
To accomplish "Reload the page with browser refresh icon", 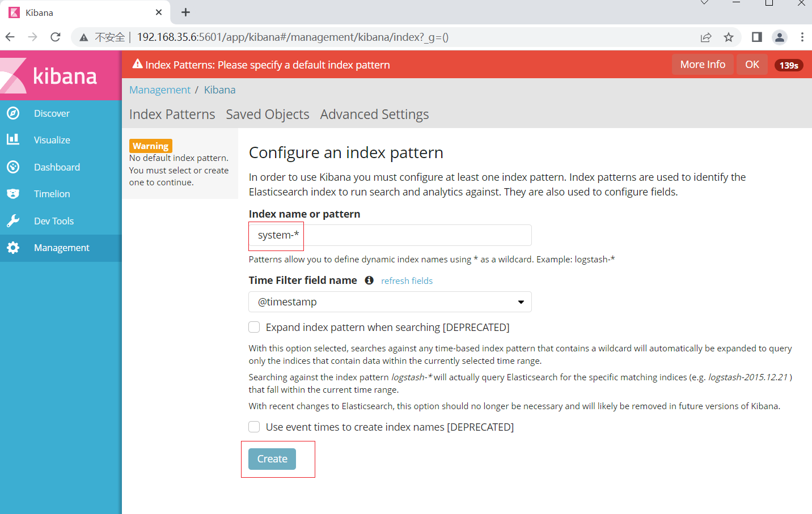I will (x=56, y=37).
